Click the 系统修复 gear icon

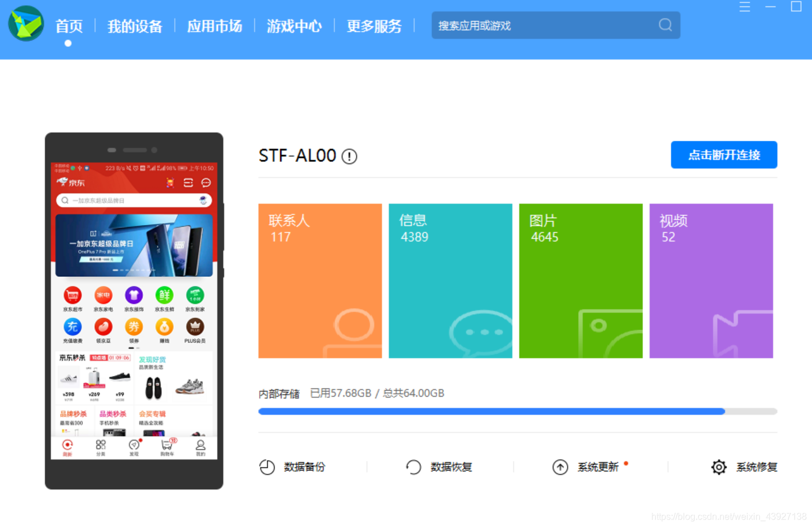point(719,467)
